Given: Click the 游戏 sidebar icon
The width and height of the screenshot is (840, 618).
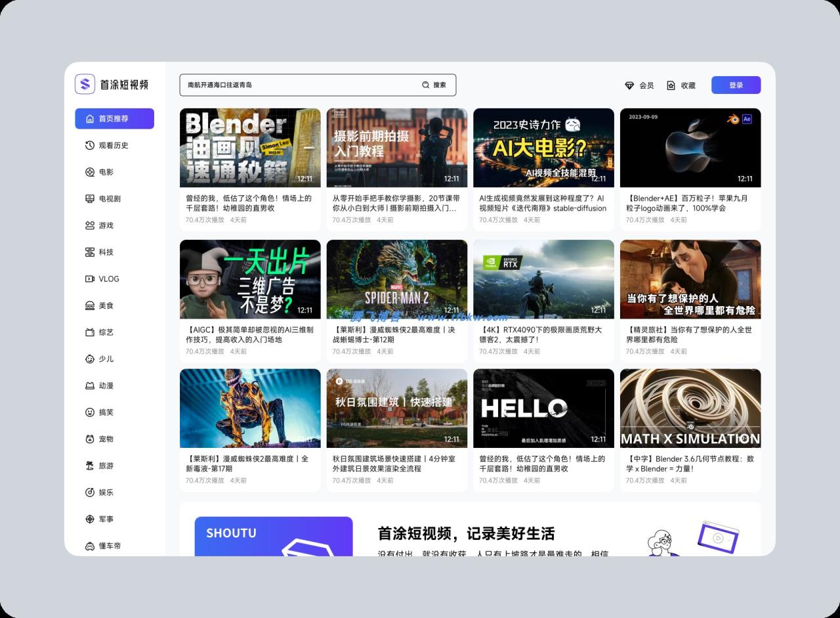Looking at the screenshot, I should pyautogui.click(x=89, y=225).
